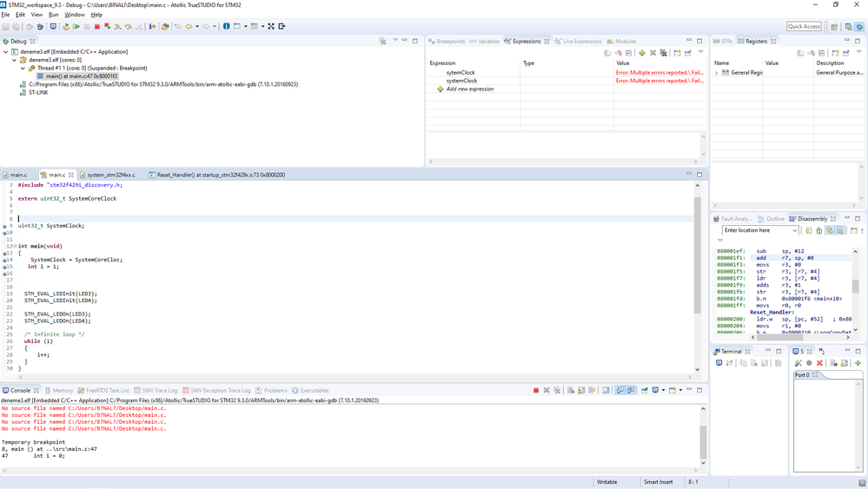Viewport: 868px width, 489px height.
Task: Open the Window menu
Action: [75, 15]
